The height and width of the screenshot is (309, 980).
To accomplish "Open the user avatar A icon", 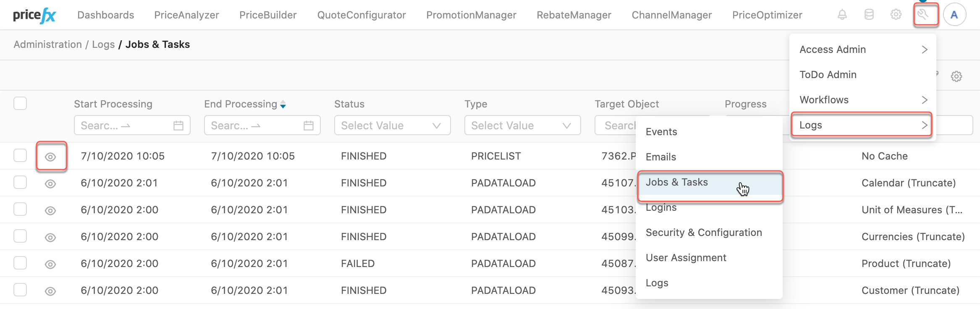I will pos(954,15).
